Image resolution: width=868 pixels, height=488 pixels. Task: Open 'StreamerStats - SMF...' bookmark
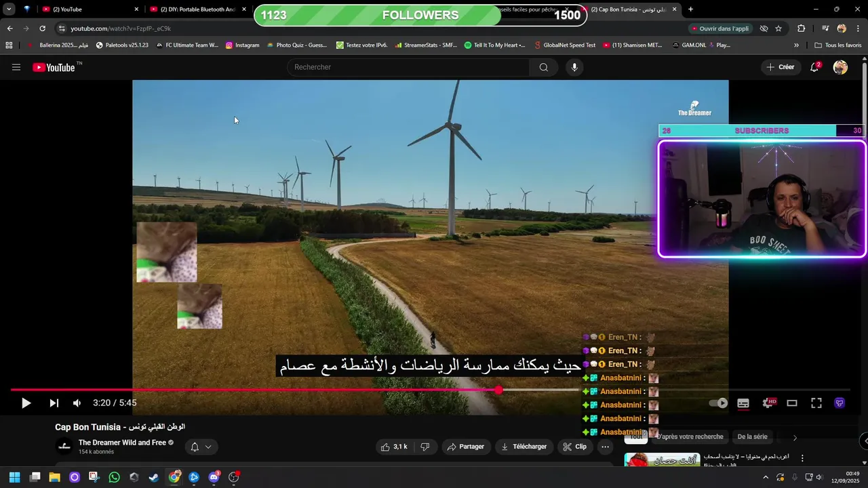pos(425,45)
